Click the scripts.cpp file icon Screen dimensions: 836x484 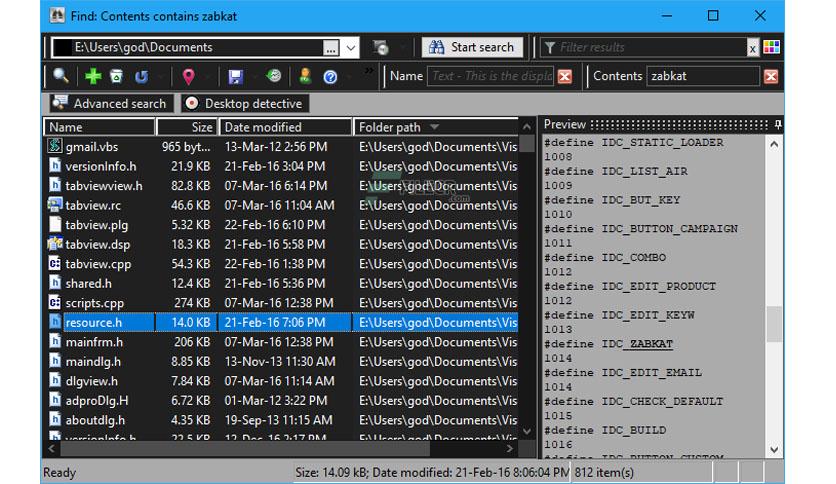click(x=54, y=303)
